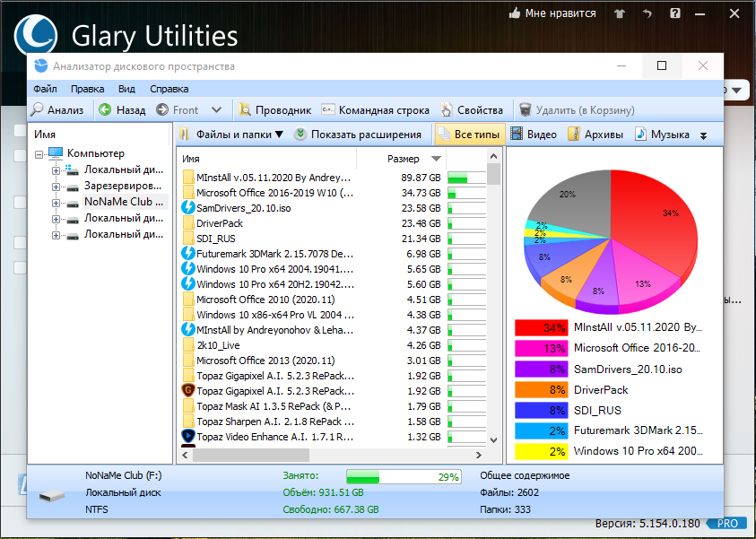Click the undo arrow in Glary Utilities header
Viewport: 756px width, 539px height.
[x=647, y=13]
